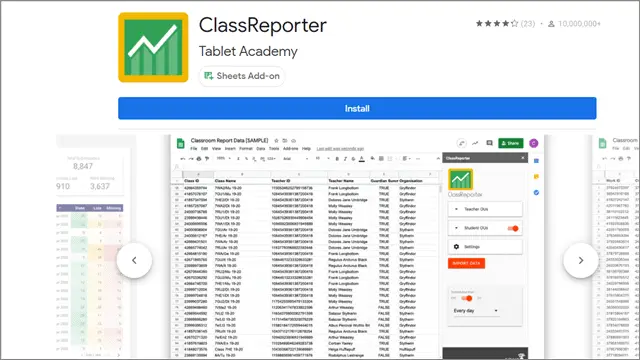
Task: Open Settings with the gear icon
Action: [456, 247]
